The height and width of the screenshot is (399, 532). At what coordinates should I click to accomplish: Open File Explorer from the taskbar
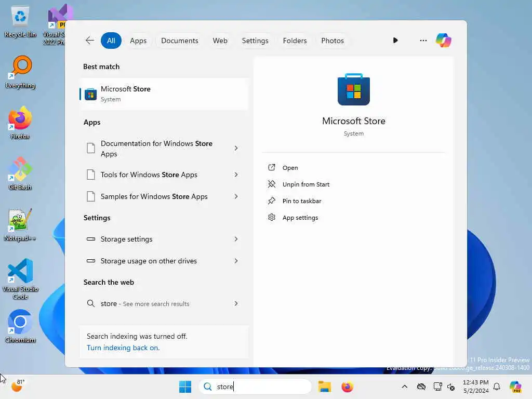point(324,387)
